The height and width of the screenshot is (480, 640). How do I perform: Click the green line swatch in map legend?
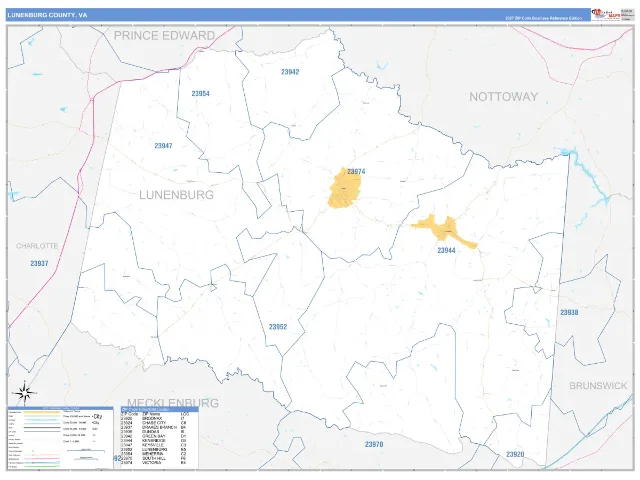(42, 466)
